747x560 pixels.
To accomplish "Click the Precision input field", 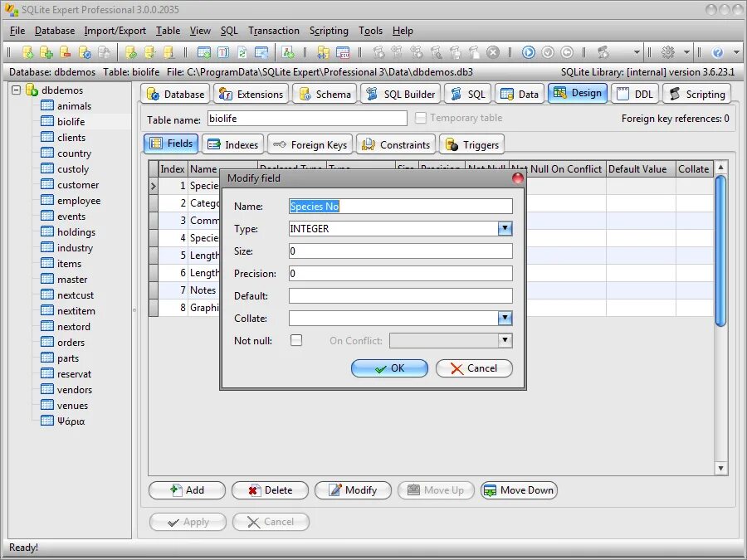I will click(x=401, y=273).
